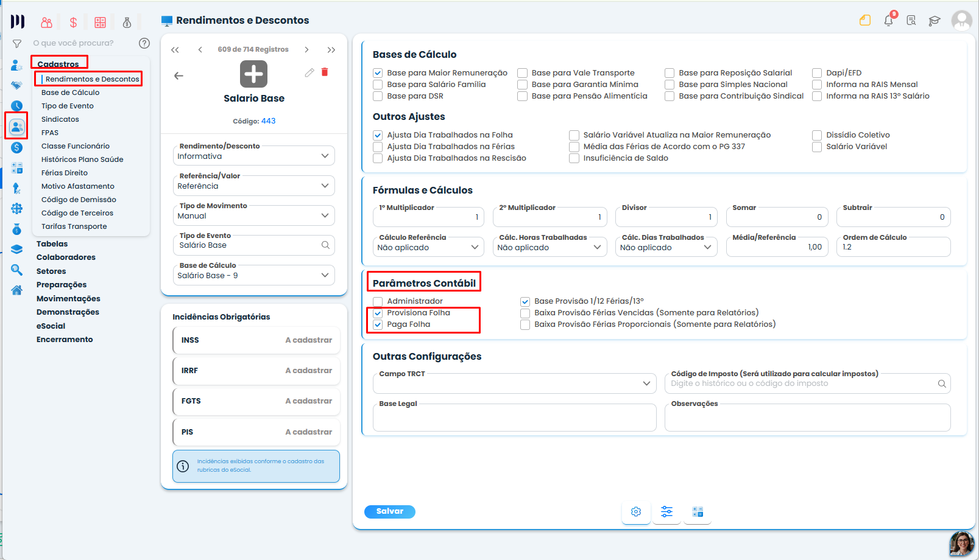Open the dollar sign module at top
The image size is (979, 560).
73,23
